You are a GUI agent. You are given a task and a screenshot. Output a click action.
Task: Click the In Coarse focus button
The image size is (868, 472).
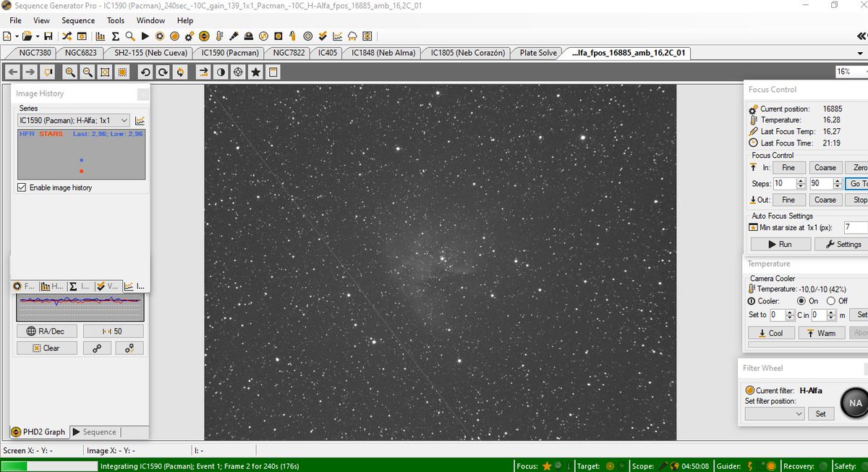[x=825, y=167]
